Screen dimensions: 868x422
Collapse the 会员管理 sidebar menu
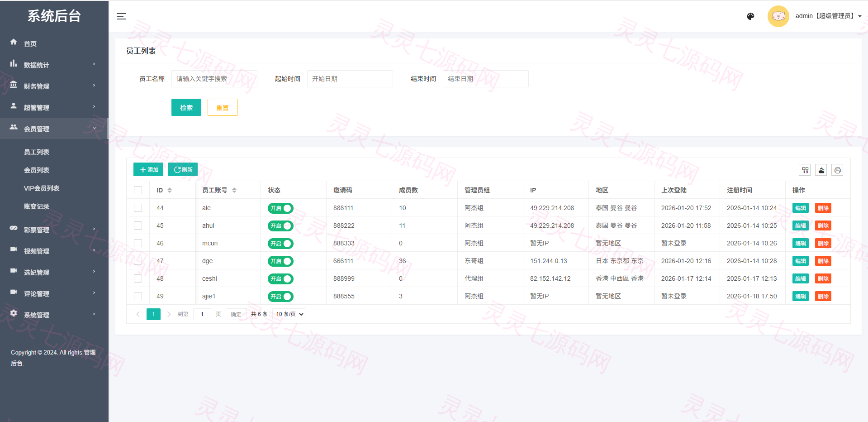[54, 129]
